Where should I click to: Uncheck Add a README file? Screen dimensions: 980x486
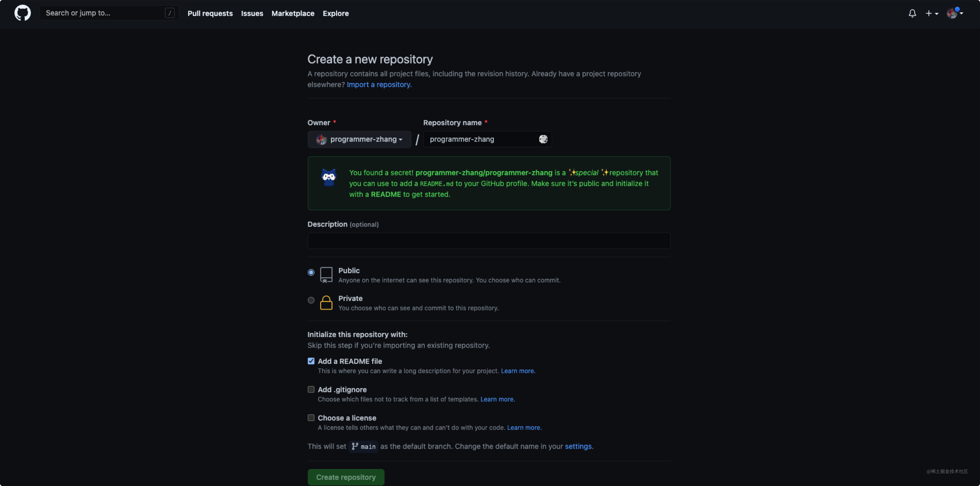pos(311,361)
